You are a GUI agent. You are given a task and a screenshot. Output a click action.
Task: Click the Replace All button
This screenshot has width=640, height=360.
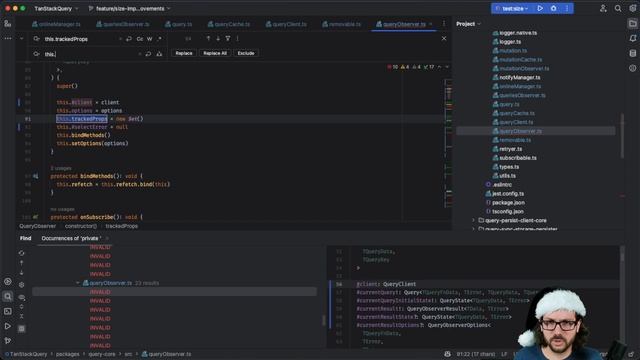(215, 53)
